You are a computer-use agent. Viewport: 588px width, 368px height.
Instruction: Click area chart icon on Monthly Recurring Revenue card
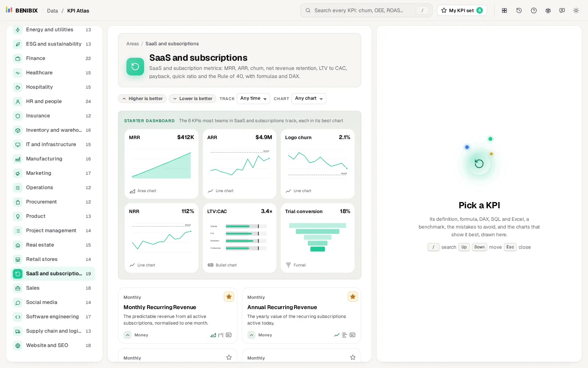[x=213, y=335]
